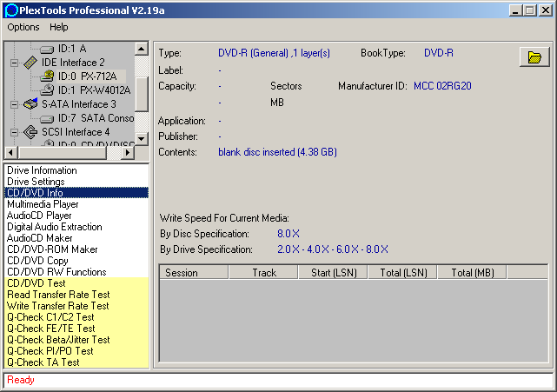The height and width of the screenshot is (392, 557).
Task: Open Q-Check C1/C2 Test
Action: tap(76, 317)
